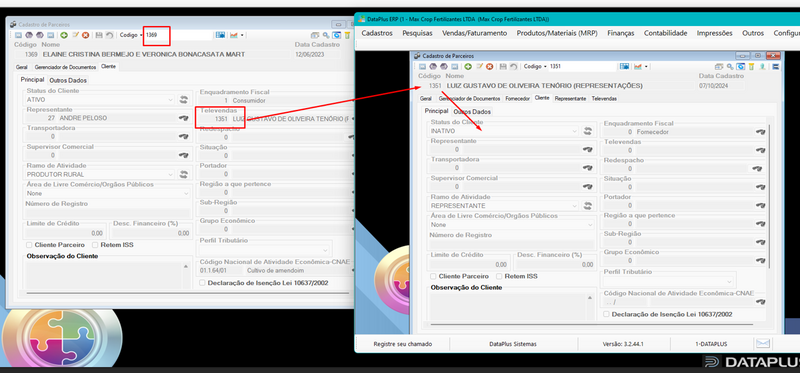The image size is (800, 373).
Task: Open Área de Livre Comércio dropdown in left window
Action: 186,193
